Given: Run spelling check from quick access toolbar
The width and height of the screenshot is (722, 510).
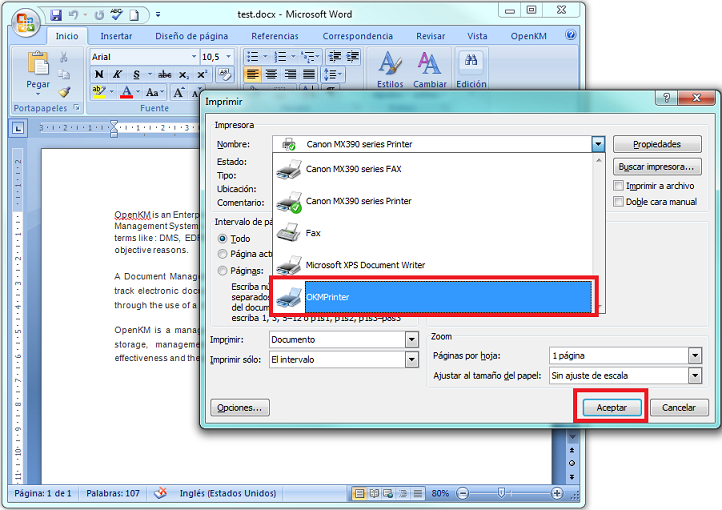Looking at the screenshot, I should (x=116, y=15).
